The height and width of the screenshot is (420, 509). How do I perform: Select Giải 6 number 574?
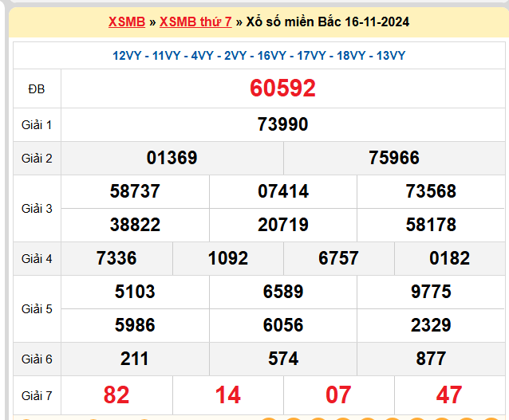click(283, 359)
